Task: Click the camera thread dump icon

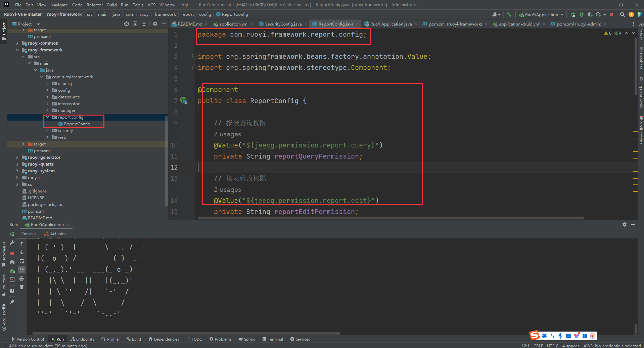Action: 12,262
